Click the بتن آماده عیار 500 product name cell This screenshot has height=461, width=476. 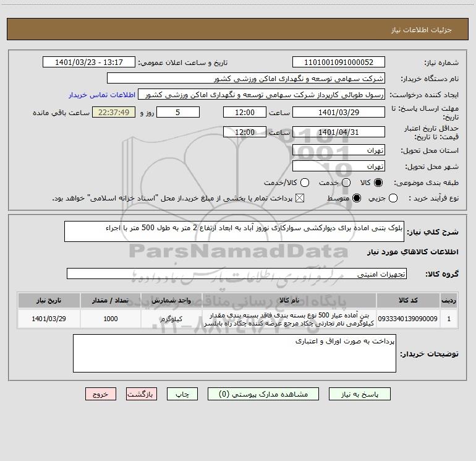point(289,319)
